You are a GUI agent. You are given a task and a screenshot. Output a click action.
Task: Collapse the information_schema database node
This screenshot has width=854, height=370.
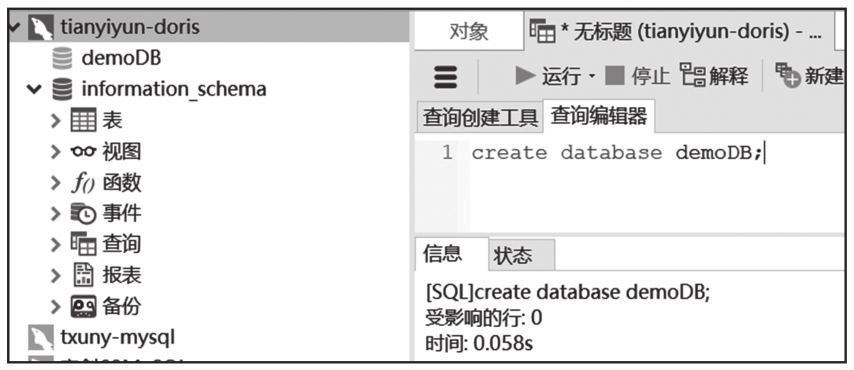click(34, 89)
